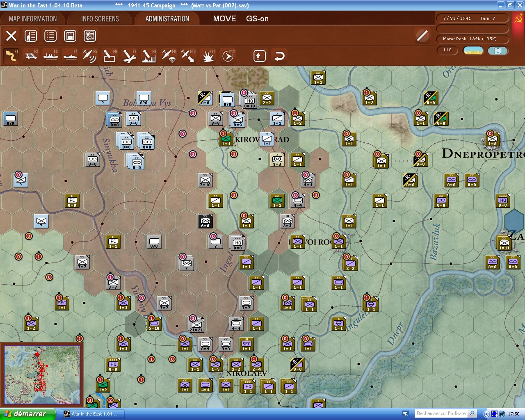Select Air transport mode (F9) parachute icon

(169, 56)
